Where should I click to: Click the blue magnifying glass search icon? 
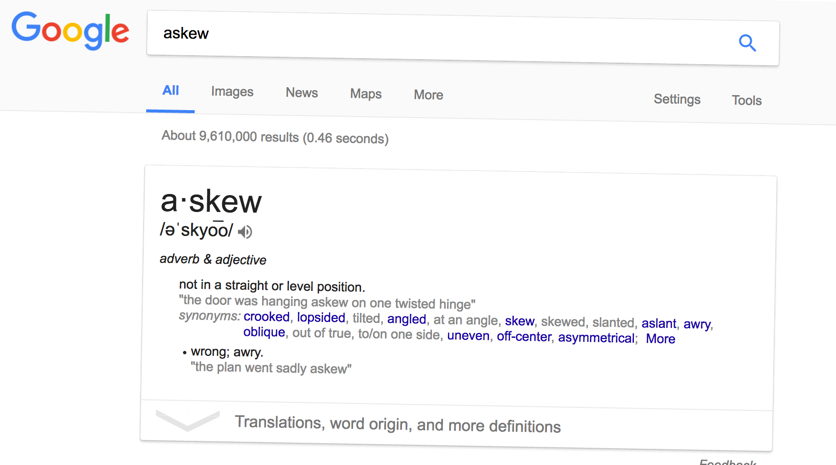[x=747, y=43]
